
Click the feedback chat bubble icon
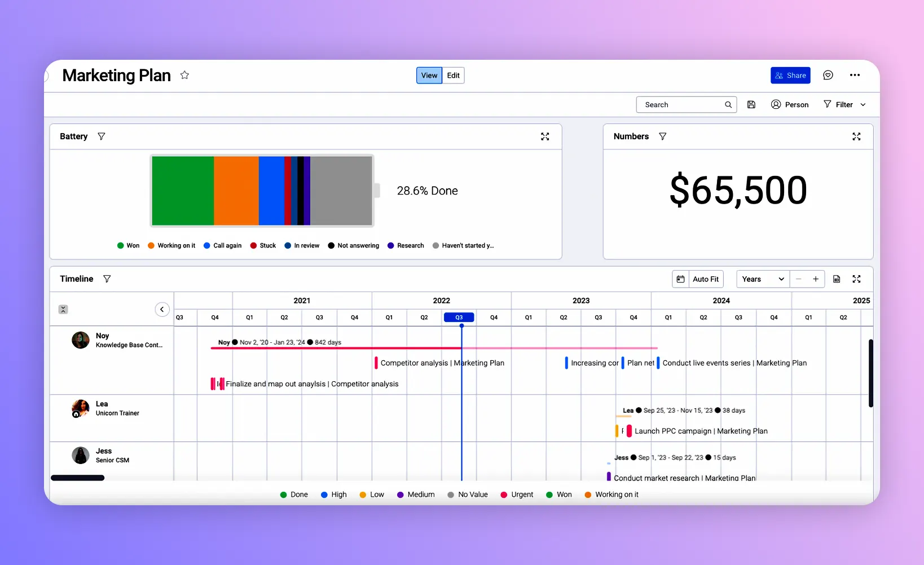point(828,75)
